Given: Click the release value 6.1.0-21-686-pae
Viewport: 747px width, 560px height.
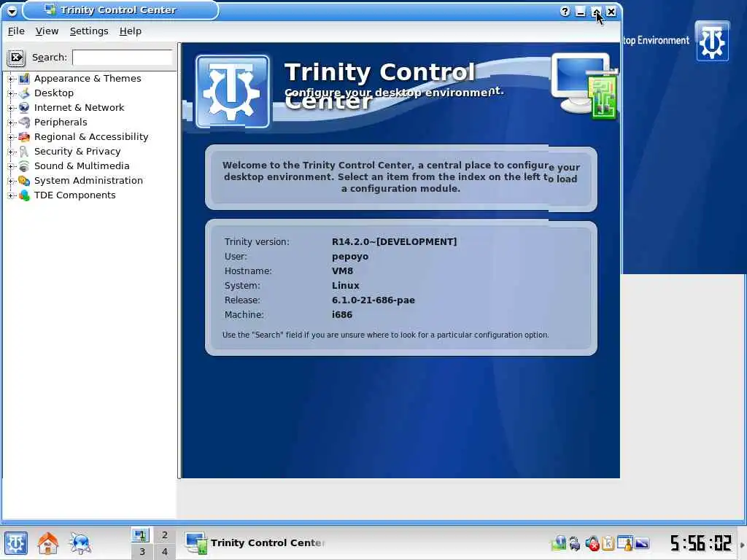Looking at the screenshot, I should pos(373,300).
